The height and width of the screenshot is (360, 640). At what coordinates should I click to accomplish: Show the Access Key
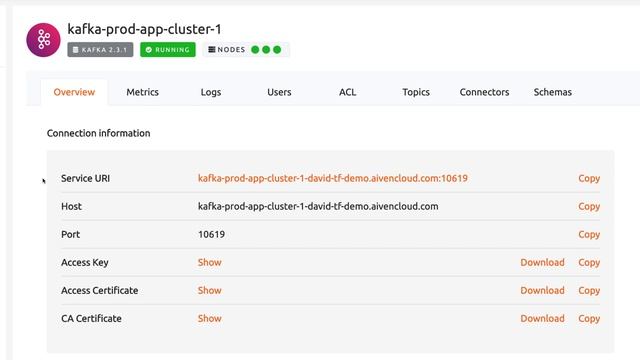point(210,262)
